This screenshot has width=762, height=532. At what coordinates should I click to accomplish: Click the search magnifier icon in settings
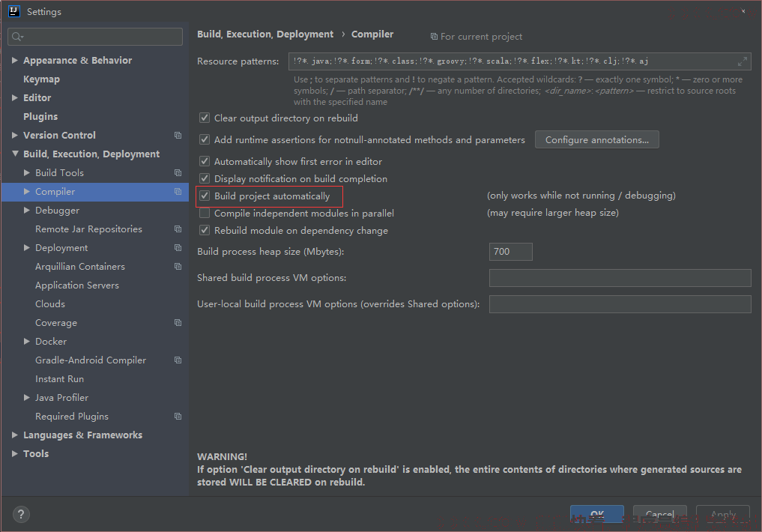click(x=17, y=37)
